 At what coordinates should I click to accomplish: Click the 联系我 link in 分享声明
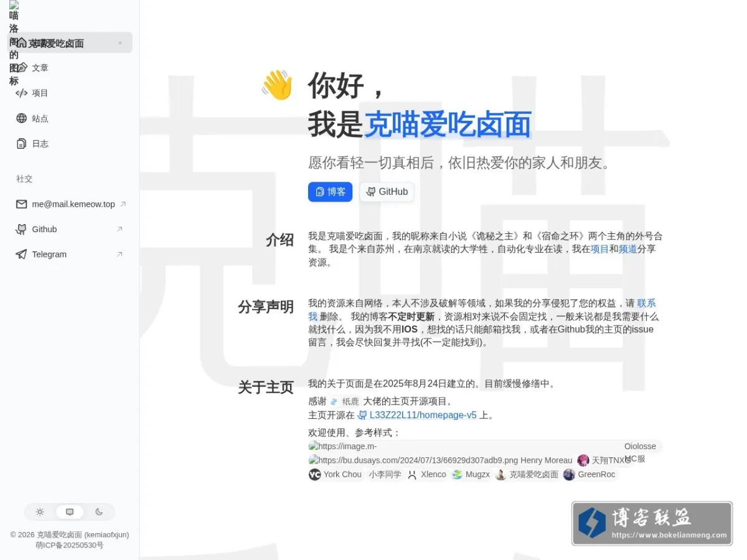646,304
